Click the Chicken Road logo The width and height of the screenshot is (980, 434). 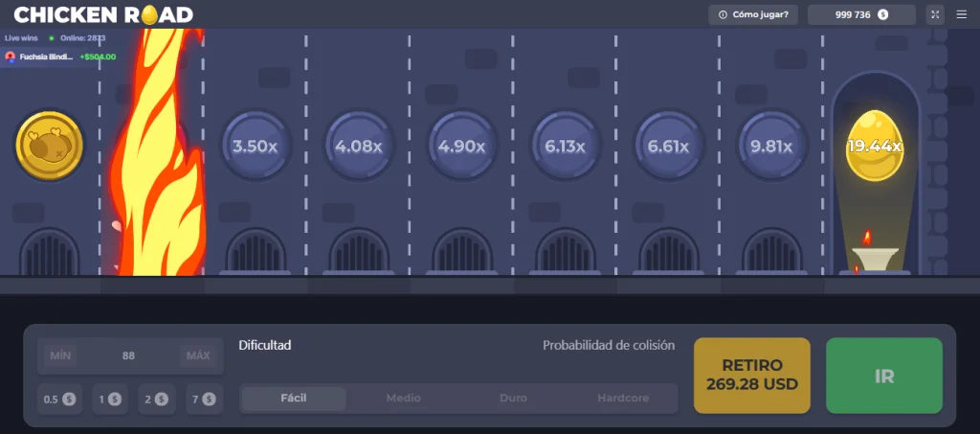(x=103, y=14)
